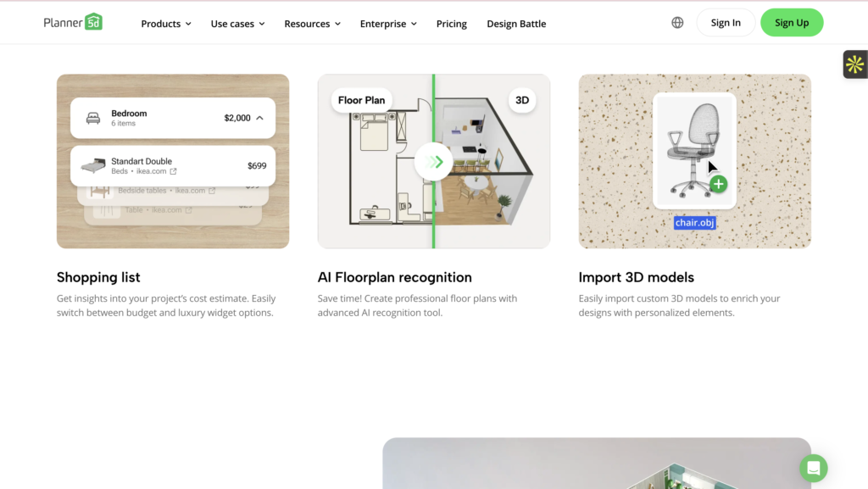The width and height of the screenshot is (868, 489).
Task: Open the language globe icon
Action: (x=677, y=23)
